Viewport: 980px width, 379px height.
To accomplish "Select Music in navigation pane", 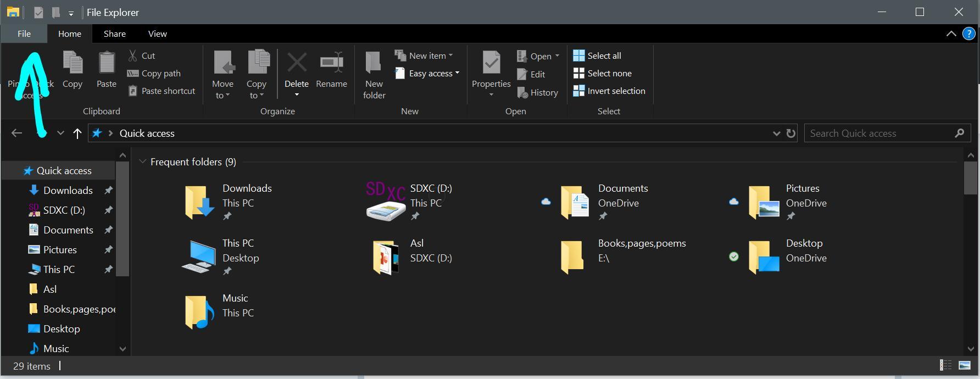I will [58, 348].
